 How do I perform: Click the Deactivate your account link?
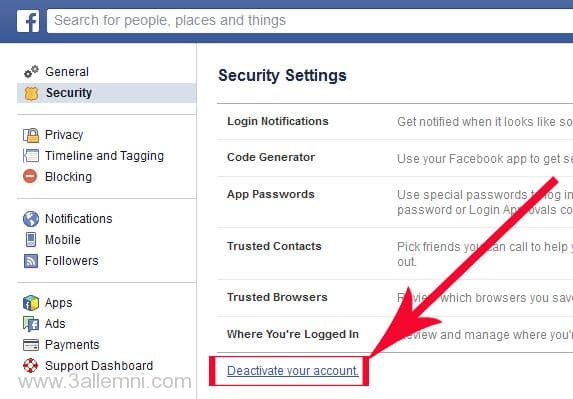pos(293,371)
